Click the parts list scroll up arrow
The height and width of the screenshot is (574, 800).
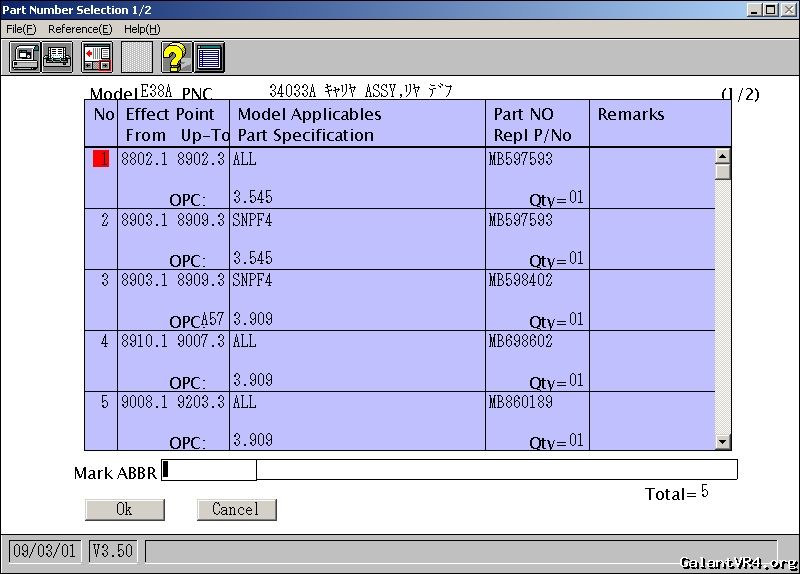[723, 156]
